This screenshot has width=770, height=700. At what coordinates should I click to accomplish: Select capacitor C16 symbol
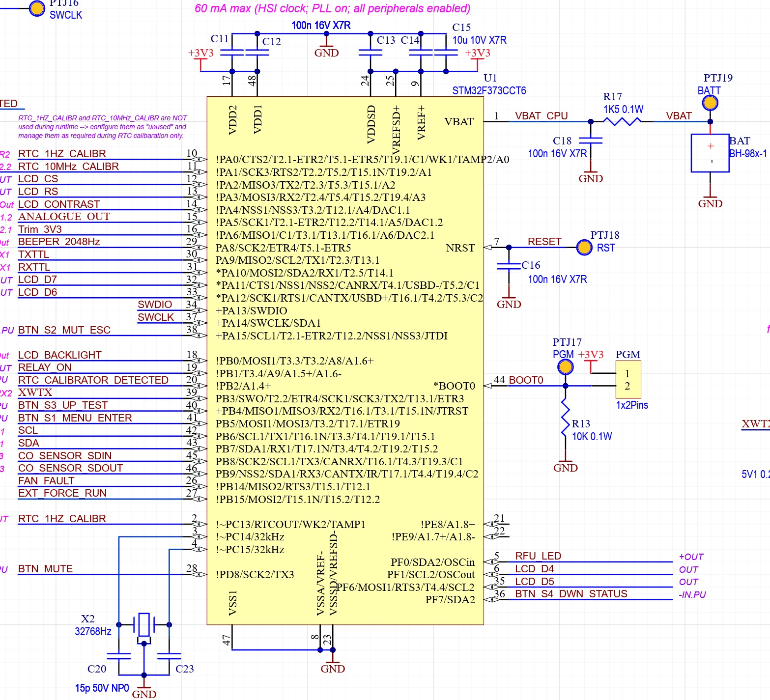pyautogui.click(x=509, y=266)
